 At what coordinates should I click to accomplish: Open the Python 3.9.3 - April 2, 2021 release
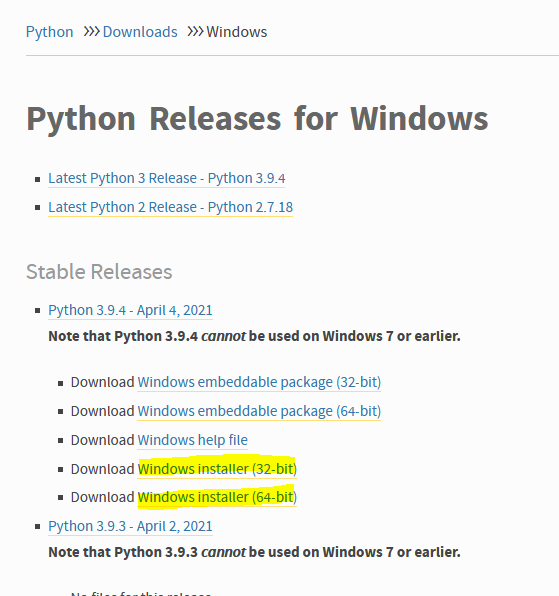(x=130, y=526)
